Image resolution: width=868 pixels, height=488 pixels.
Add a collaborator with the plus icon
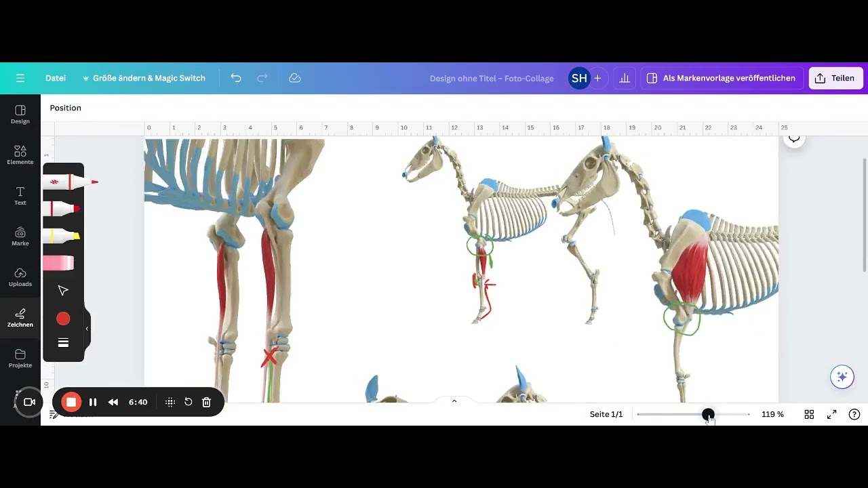tap(597, 78)
